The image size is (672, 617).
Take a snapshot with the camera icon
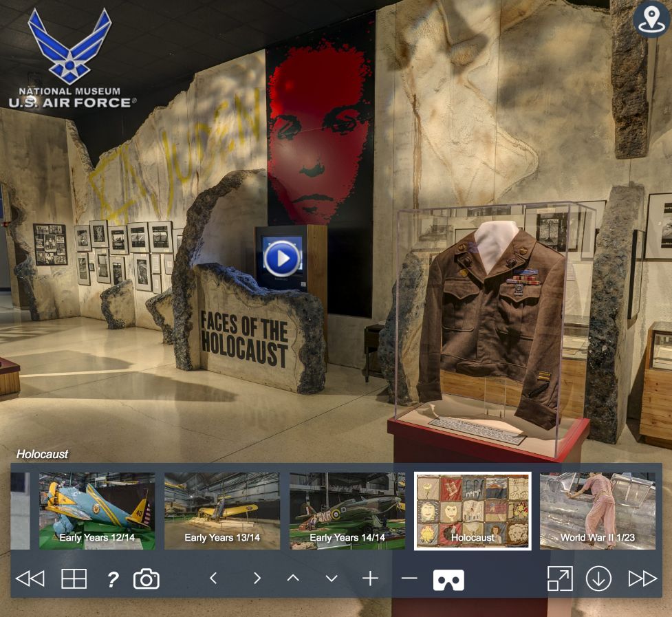(147, 578)
